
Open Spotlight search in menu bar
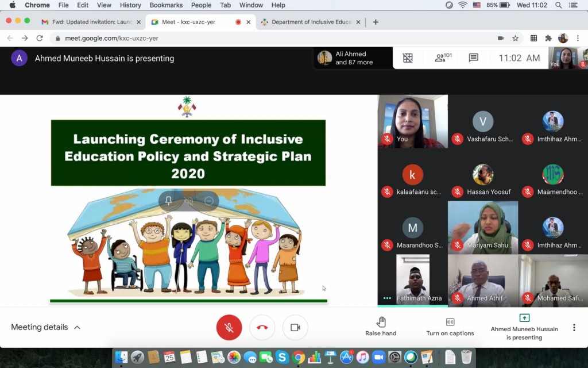pos(558,5)
